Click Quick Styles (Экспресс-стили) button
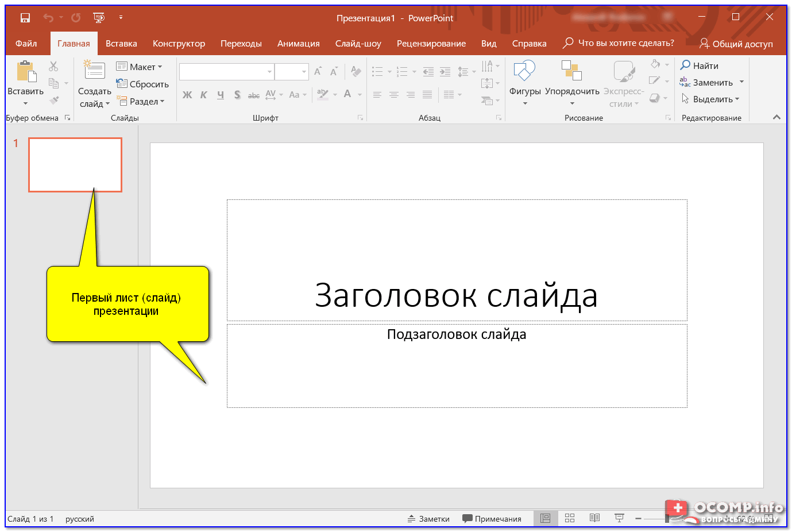The height and width of the screenshot is (532, 792). (624, 83)
